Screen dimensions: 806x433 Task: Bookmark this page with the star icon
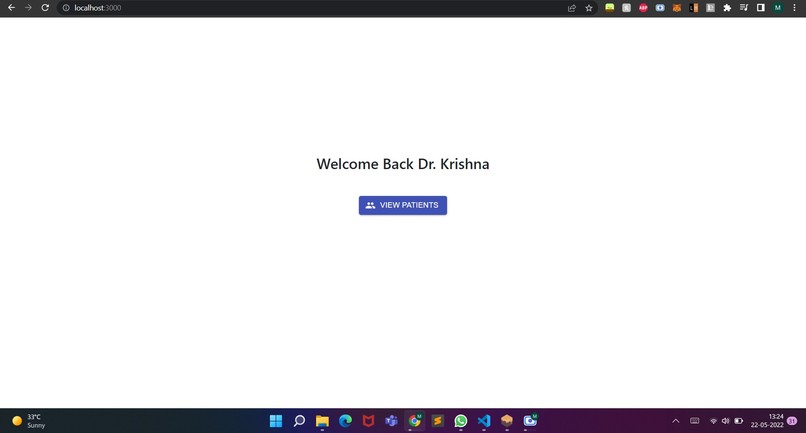click(589, 8)
